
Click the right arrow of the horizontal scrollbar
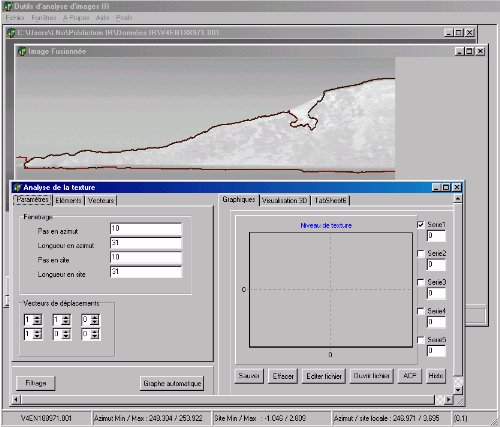(x=448, y=399)
